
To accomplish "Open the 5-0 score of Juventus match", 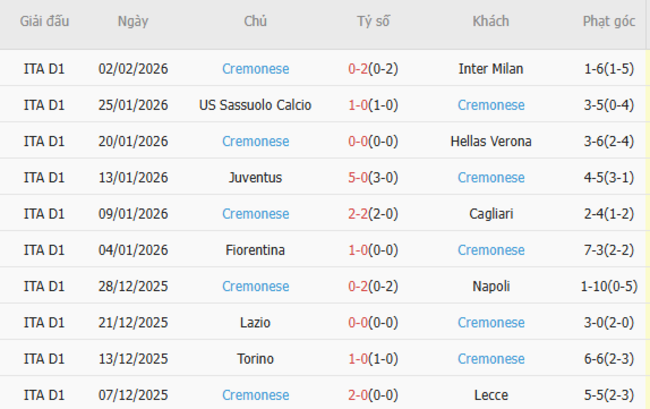I will click(x=358, y=178).
